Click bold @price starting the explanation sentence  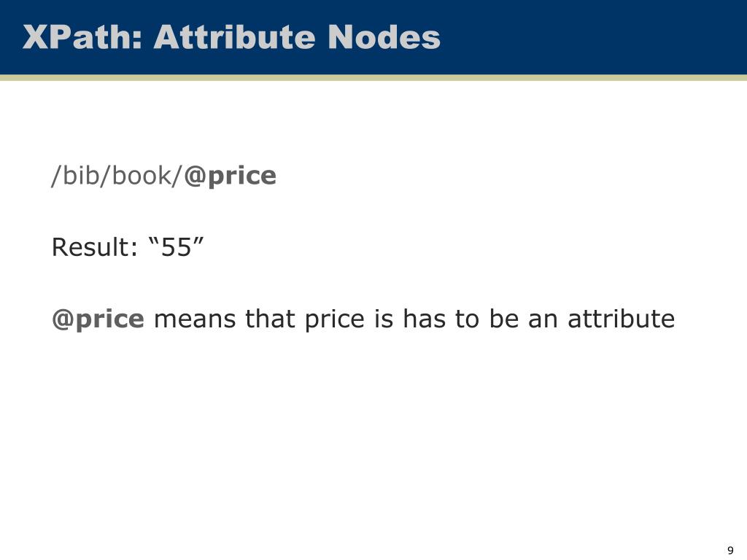coord(98,319)
